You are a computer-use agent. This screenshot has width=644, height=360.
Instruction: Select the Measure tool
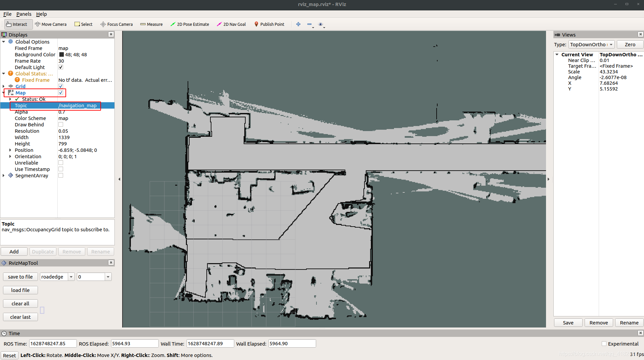tap(151, 24)
